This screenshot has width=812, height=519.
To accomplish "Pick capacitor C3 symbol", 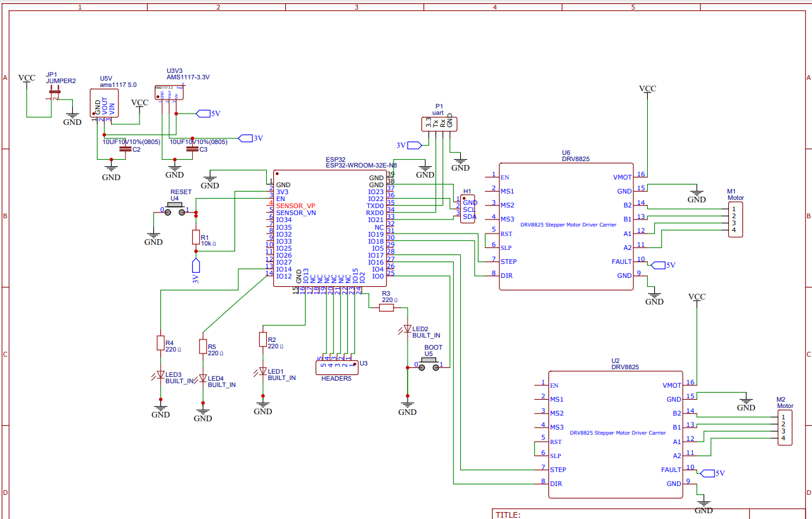I will 193,149.
